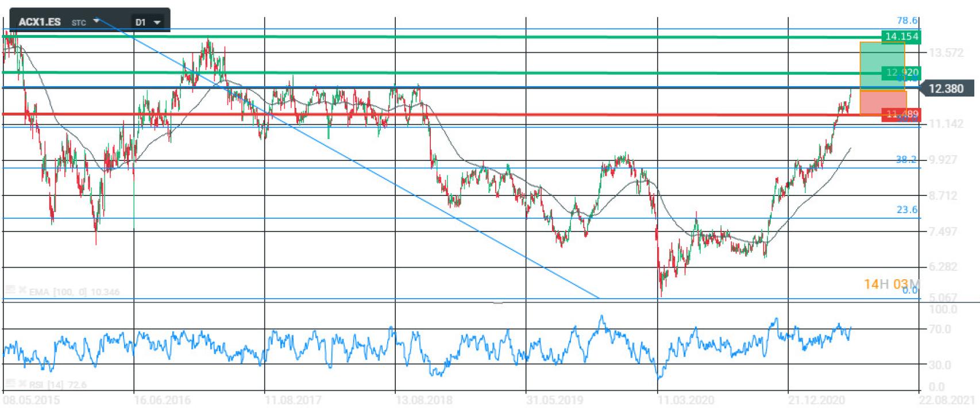The width and height of the screenshot is (980, 408).
Task: Select the red stop-loss price level tag
Action: point(901,114)
